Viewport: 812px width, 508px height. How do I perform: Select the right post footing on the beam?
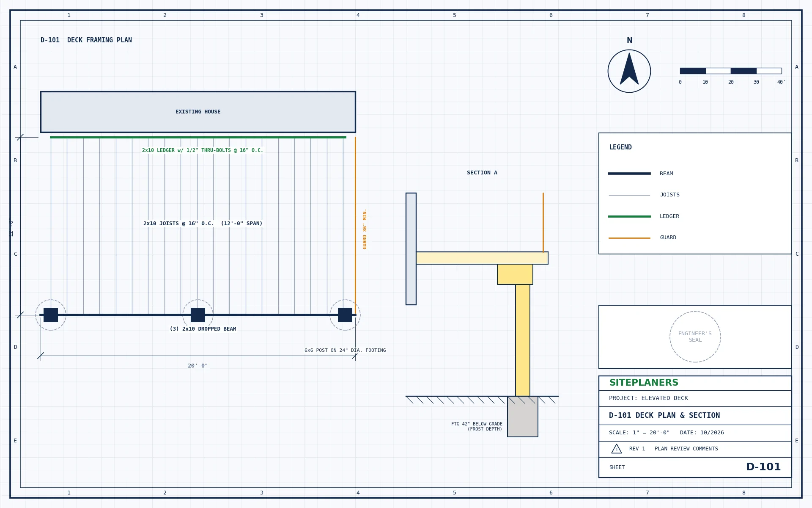tap(345, 315)
